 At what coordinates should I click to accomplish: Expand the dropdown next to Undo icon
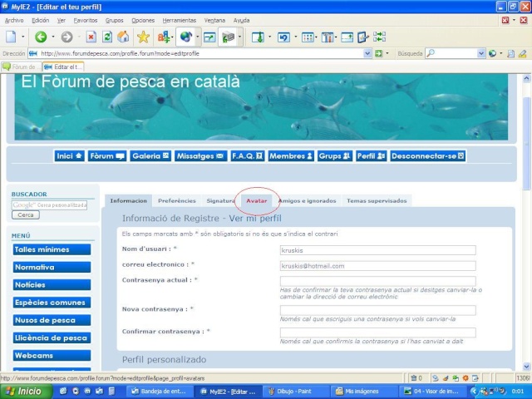tap(296, 37)
